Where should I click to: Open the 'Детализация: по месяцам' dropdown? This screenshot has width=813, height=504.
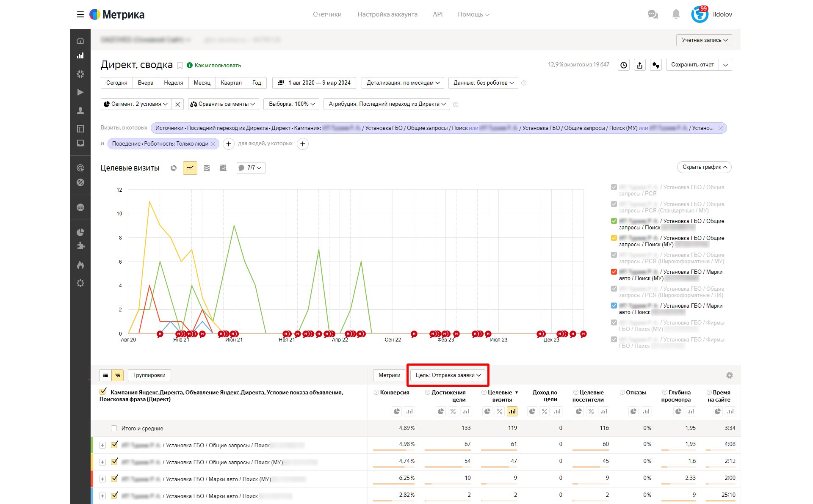point(403,83)
